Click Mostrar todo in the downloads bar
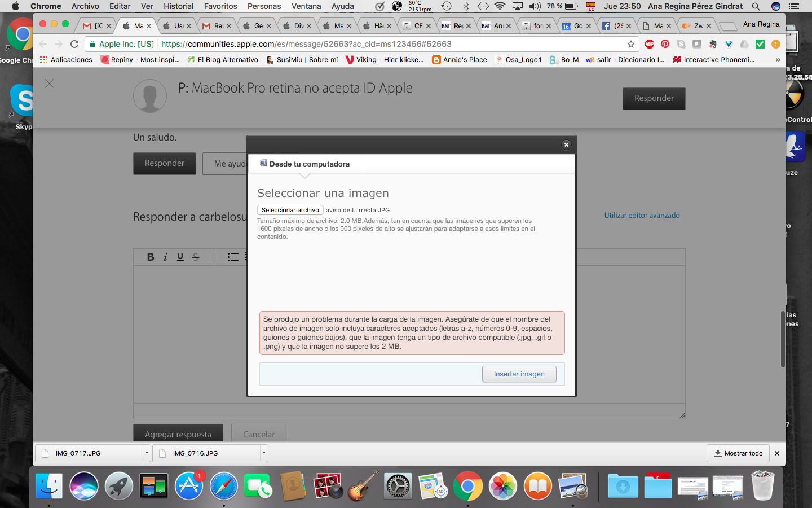The width and height of the screenshot is (812, 508). 738,453
